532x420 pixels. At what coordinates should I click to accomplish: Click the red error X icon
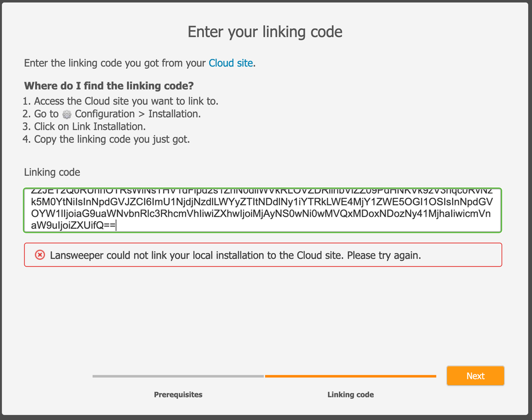[x=40, y=255]
